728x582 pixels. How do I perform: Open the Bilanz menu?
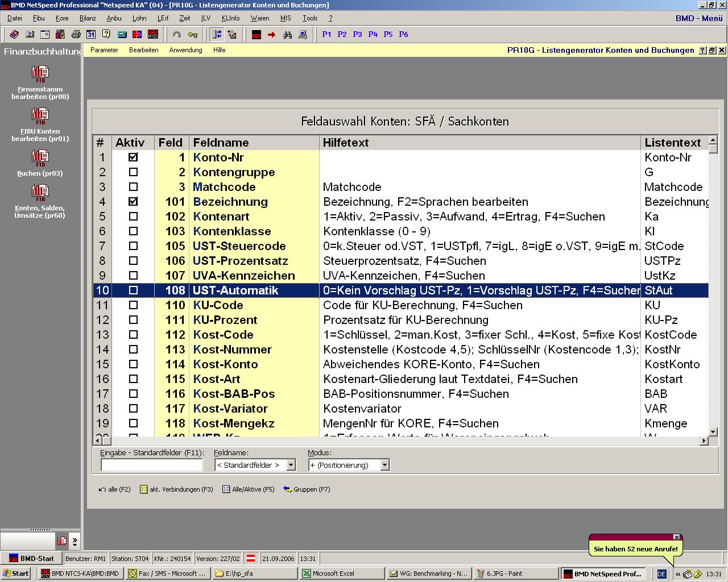pos(88,18)
